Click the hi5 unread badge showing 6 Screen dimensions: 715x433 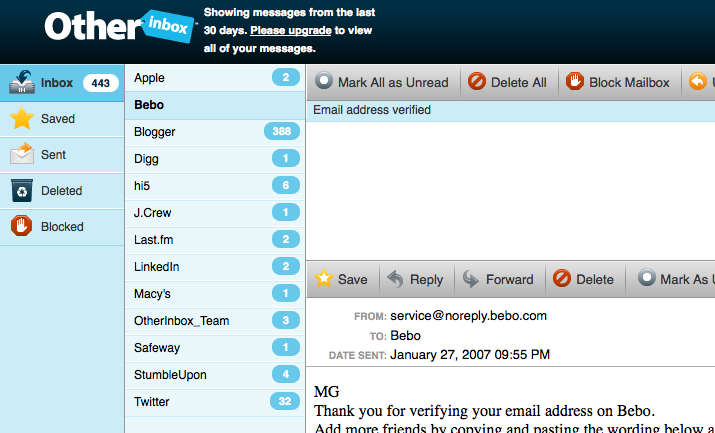[286, 185]
